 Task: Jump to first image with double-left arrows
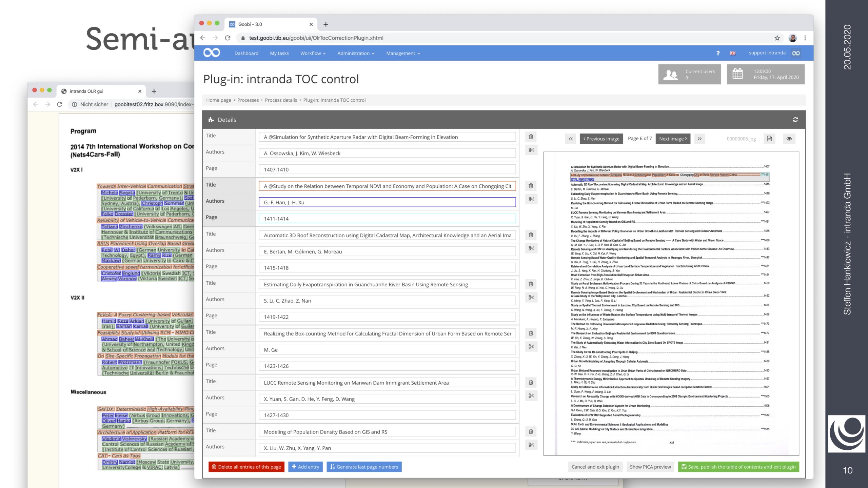point(571,139)
